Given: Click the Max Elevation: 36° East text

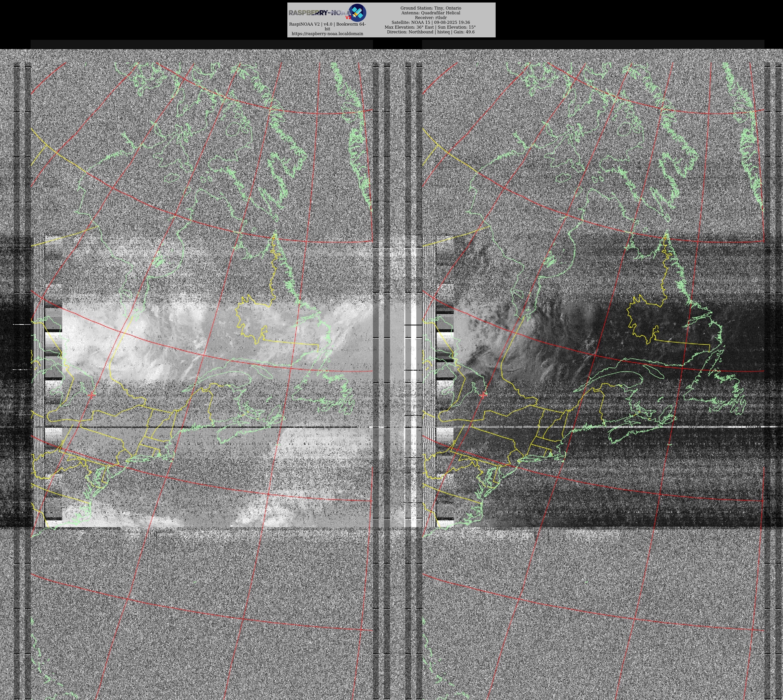Looking at the screenshot, I should (409, 27).
